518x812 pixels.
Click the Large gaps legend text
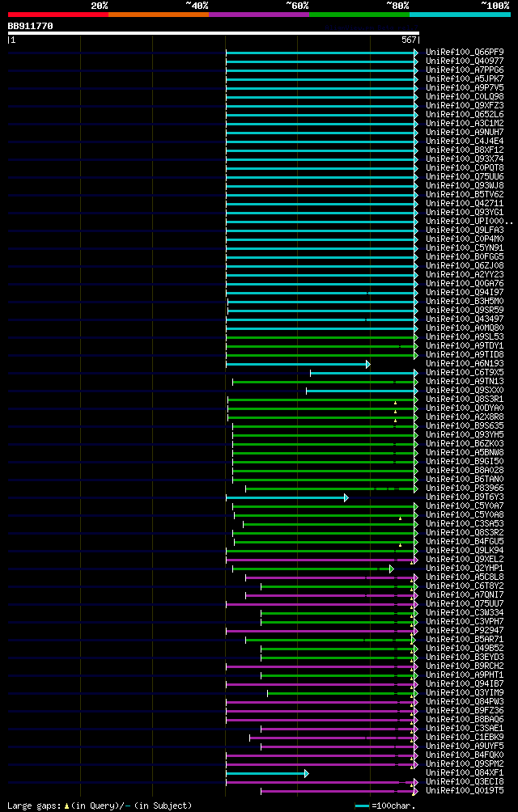[x=100, y=806]
